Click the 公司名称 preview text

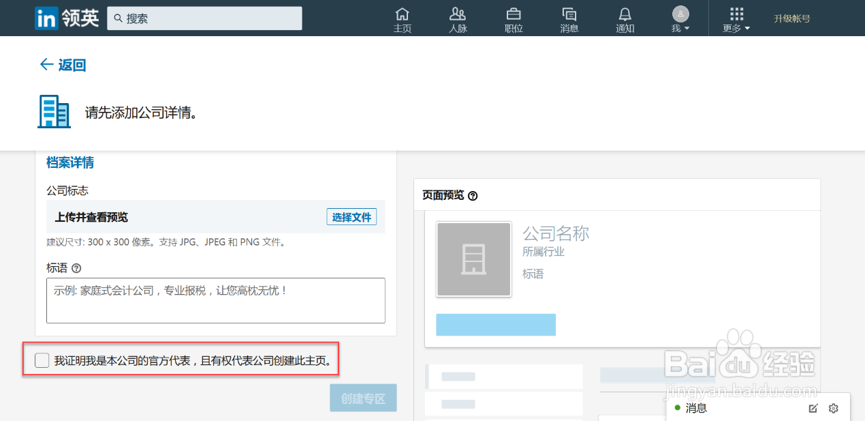pyautogui.click(x=556, y=233)
